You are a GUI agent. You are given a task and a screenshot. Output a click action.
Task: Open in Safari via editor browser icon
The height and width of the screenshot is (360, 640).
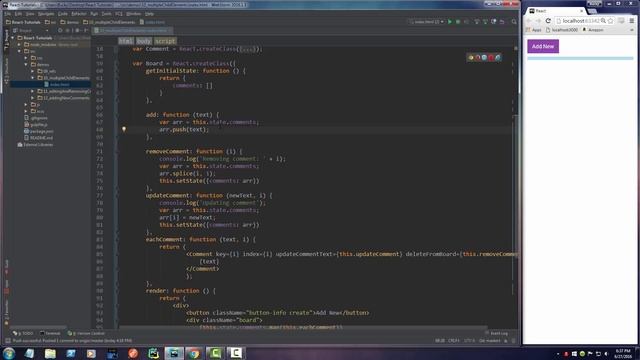tap(484, 58)
